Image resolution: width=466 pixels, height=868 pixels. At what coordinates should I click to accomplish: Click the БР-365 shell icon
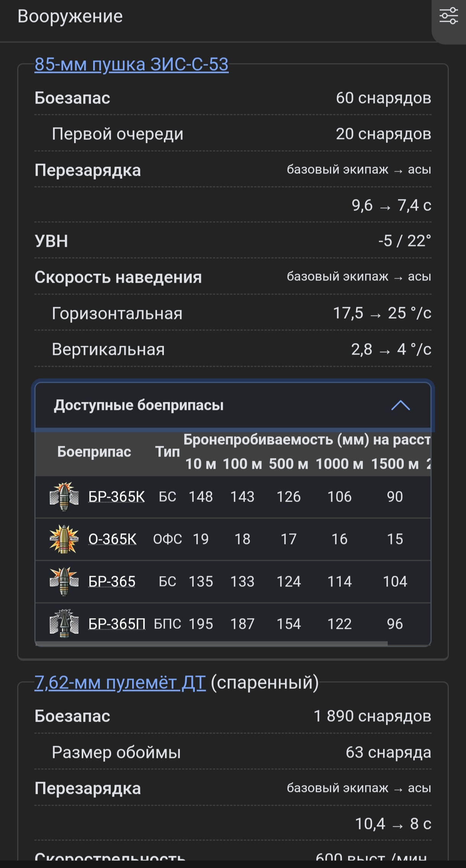coord(64,581)
